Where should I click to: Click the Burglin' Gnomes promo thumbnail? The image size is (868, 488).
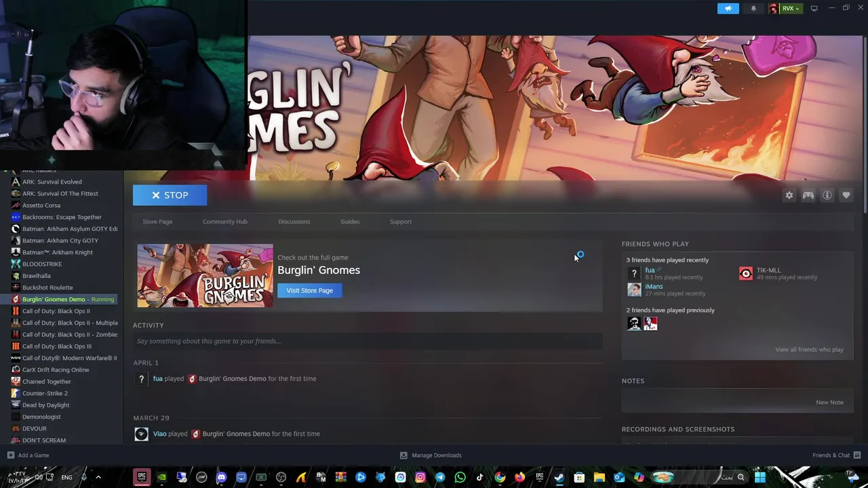pos(205,276)
